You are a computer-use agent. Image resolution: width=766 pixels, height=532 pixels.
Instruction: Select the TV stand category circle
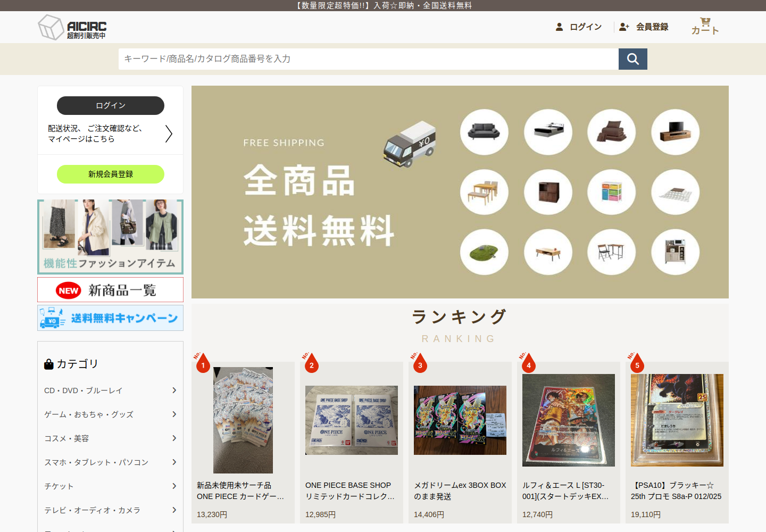tap(676, 132)
